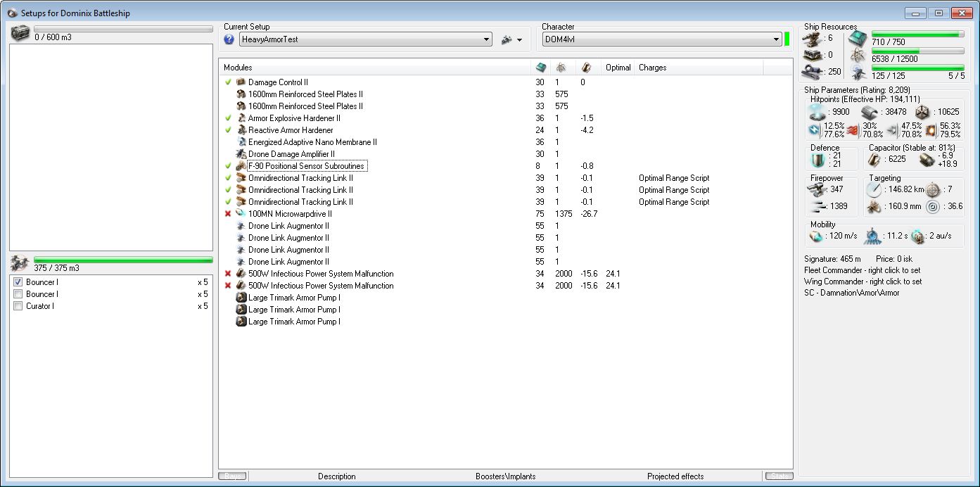Image resolution: width=980 pixels, height=487 pixels.
Task: Check the Curator I drone checkbox
Action: tap(18, 306)
